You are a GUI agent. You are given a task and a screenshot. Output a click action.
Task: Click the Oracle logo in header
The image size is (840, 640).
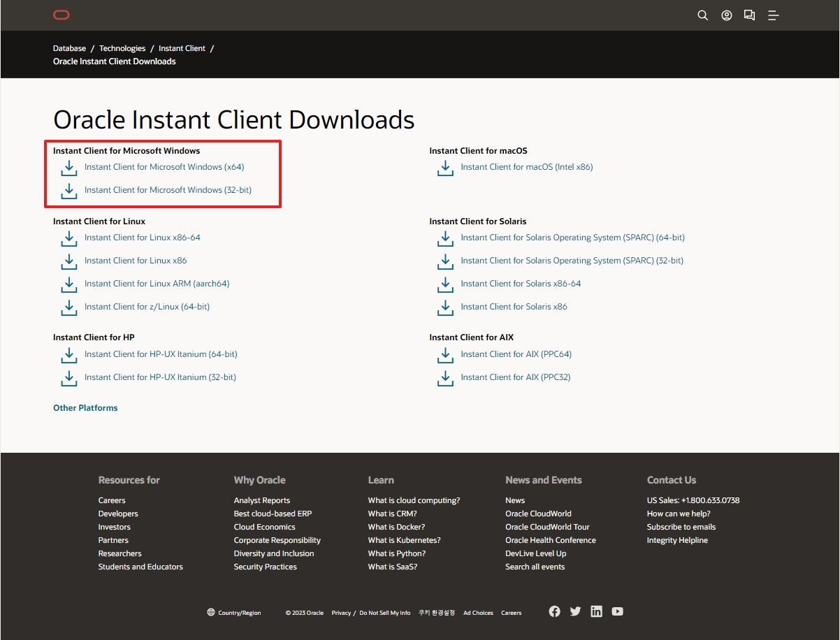coord(61,15)
